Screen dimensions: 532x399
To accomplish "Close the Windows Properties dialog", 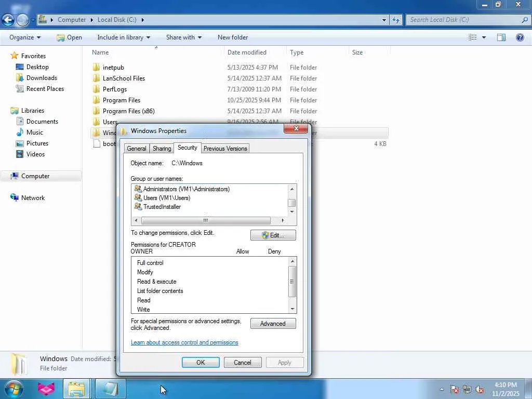I will [x=296, y=128].
